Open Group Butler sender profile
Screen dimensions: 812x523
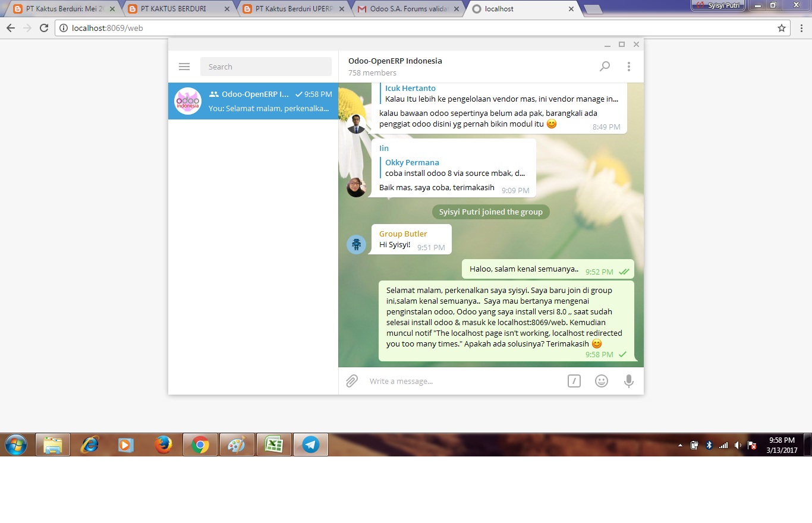[x=403, y=234]
